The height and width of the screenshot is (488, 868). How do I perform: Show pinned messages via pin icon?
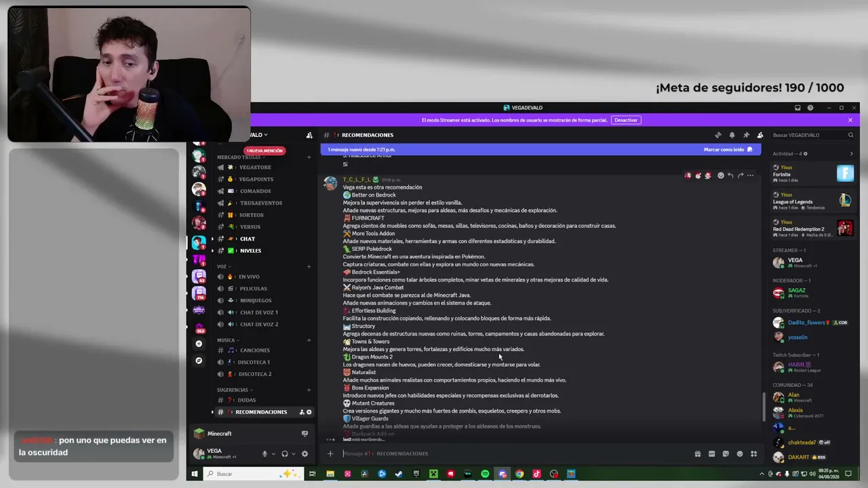[x=746, y=135]
